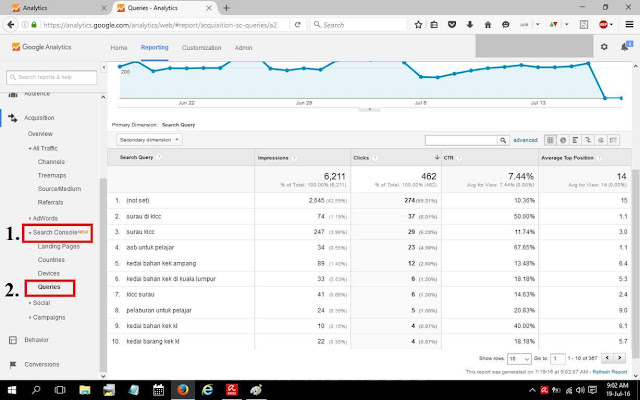This screenshot has height=400, width=640.
Task: Open Firefox from the Windows taskbar
Action: point(183,390)
